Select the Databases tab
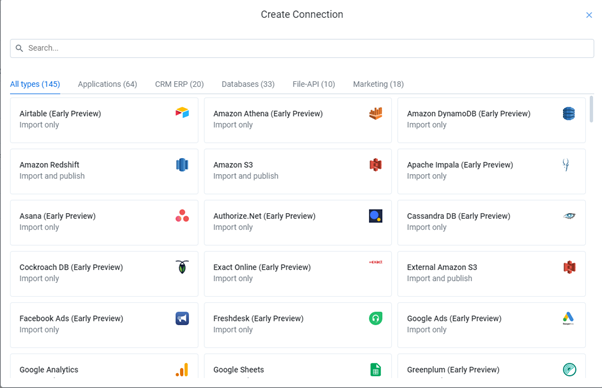 click(248, 84)
